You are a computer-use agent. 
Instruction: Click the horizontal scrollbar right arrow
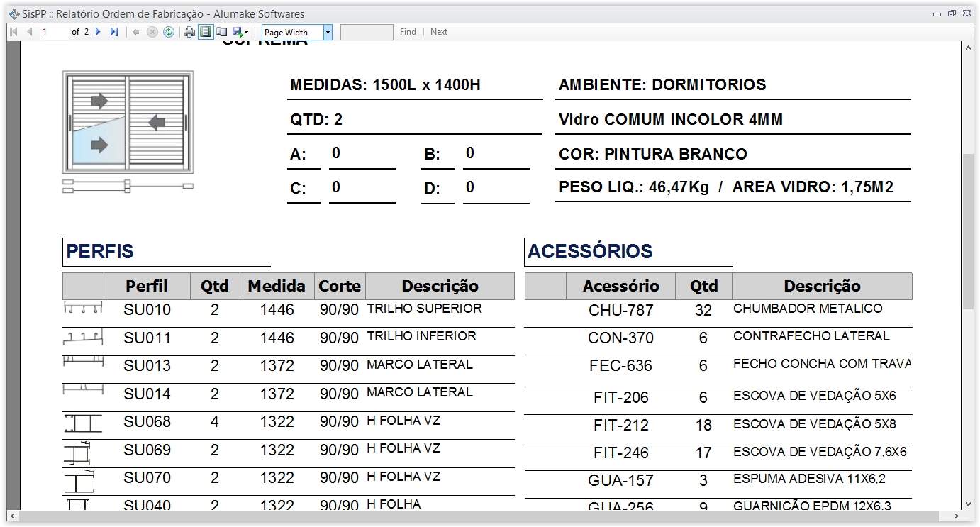tap(956, 516)
